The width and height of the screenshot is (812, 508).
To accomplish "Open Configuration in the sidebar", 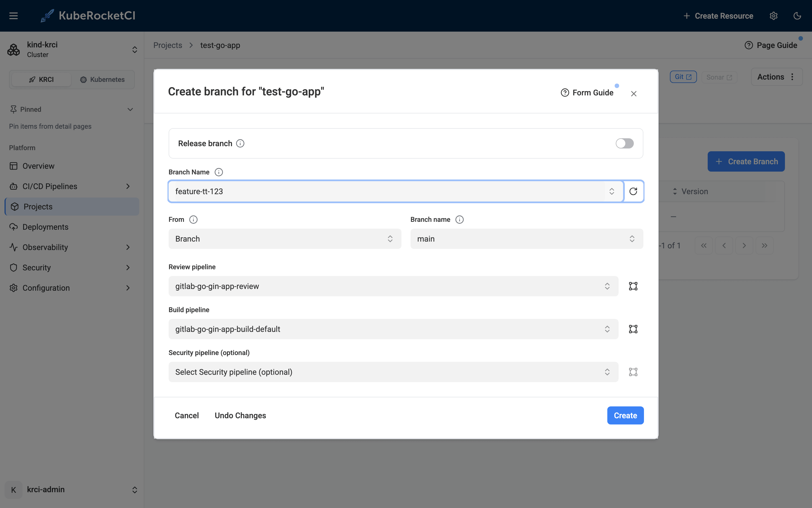I will tap(46, 288).
